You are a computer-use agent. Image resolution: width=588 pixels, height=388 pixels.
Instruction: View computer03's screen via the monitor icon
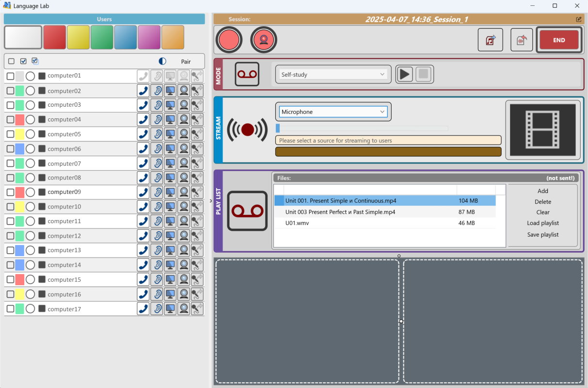point(170,105)
